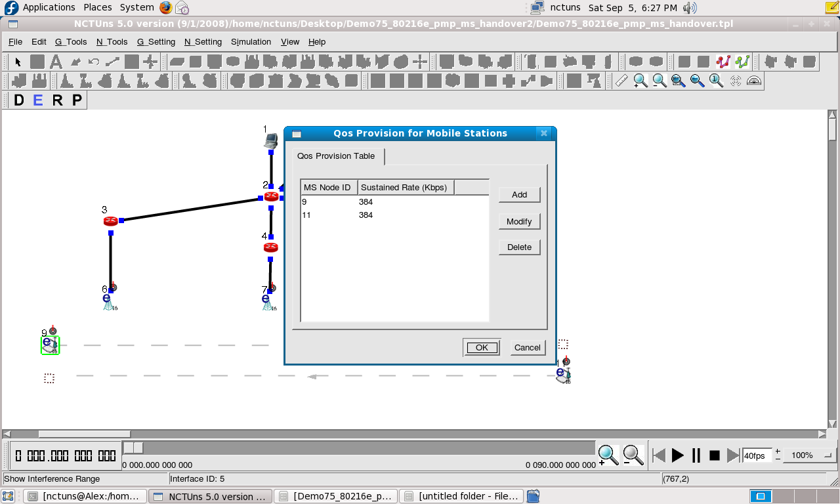
Task: Open the N_Setting menu
Action: point(203,41)
